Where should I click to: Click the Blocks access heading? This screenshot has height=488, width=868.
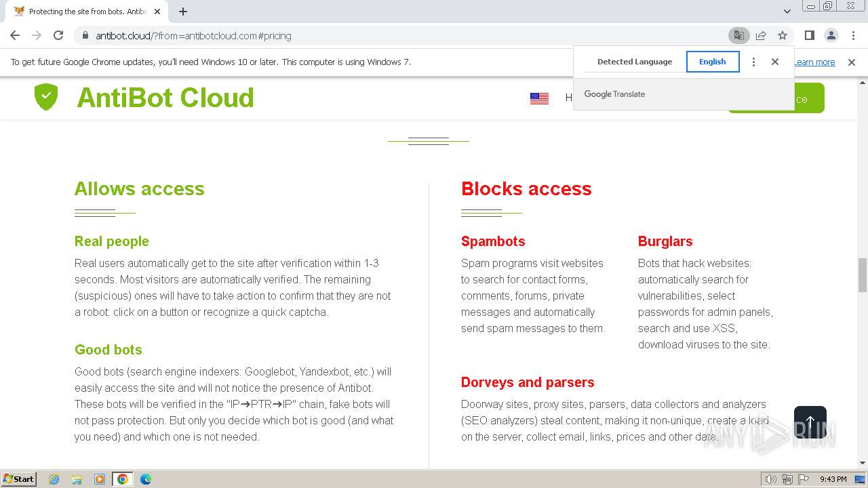pos(526,188)
